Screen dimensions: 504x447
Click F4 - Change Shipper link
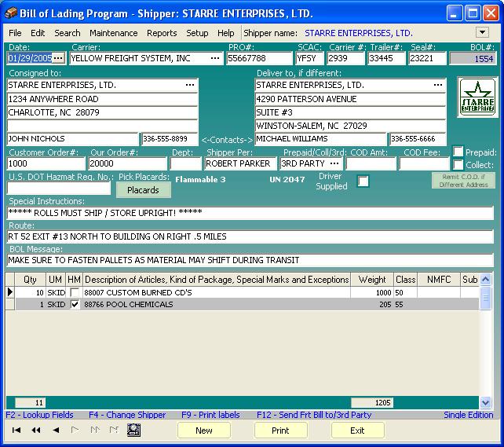pyautogui.click(x=127, y=415)
